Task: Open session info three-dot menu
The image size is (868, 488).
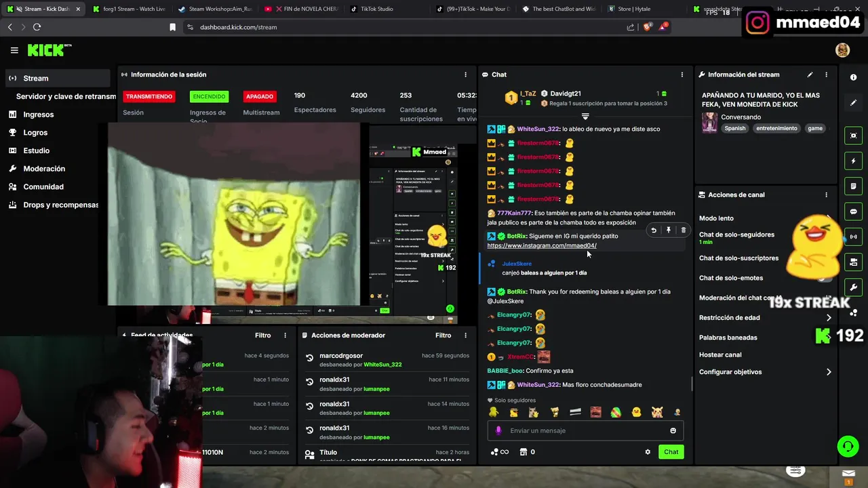Action: tap(465, 75)
